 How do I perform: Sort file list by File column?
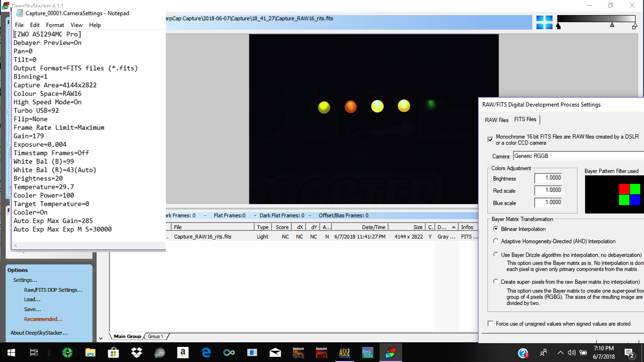(213, 227)
